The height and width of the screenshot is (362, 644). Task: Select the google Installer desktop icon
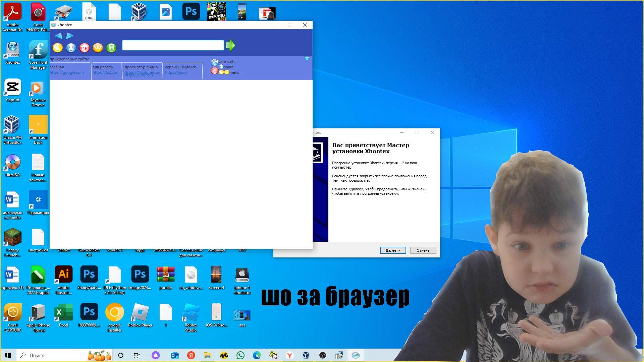click(115, 318)
